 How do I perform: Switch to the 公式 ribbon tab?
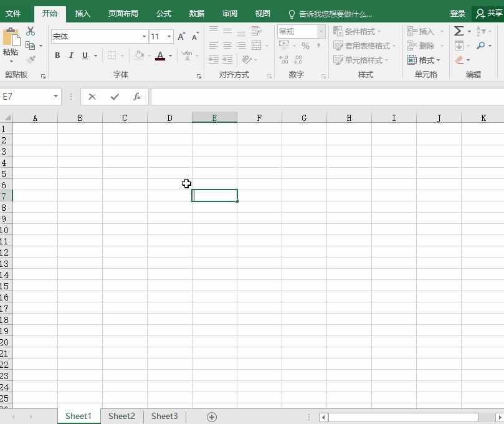click(x=163, y=12)
